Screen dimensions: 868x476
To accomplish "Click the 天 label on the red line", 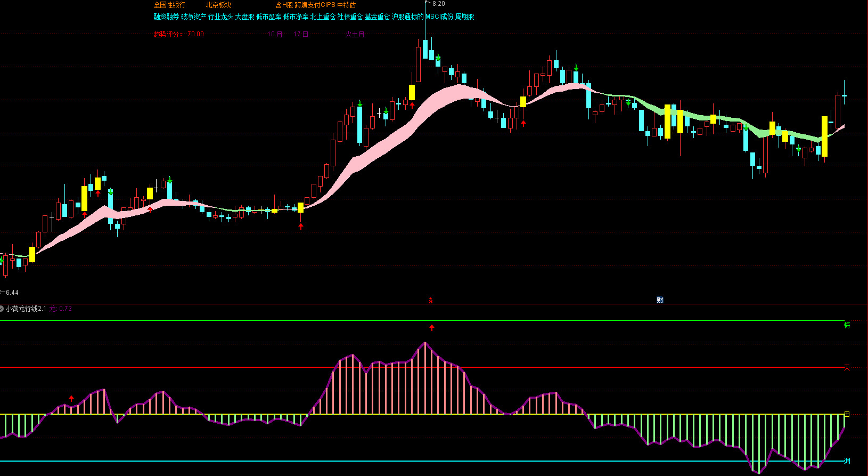I will point(847,367).
